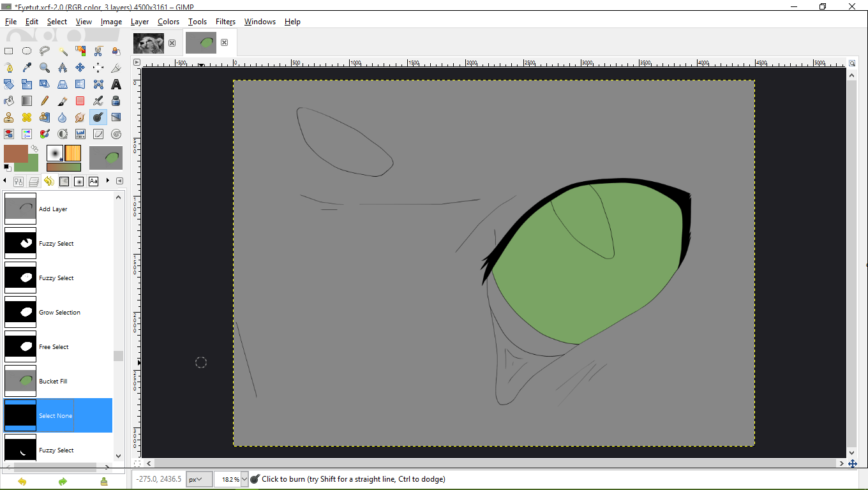Open the image menu at ruler corner
Screen dimensions: 868x490
pos(137,62)
